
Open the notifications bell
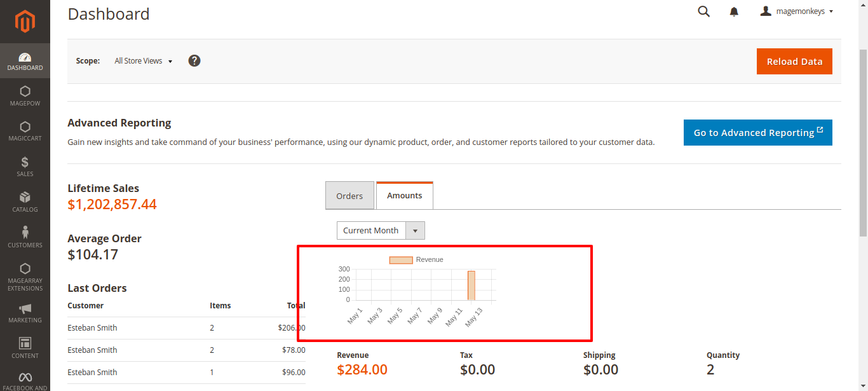pos(734,11)
